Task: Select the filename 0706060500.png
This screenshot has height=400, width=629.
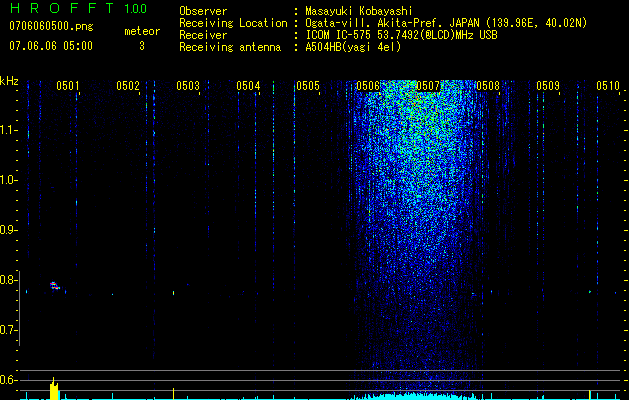Action: coord(51,27)
